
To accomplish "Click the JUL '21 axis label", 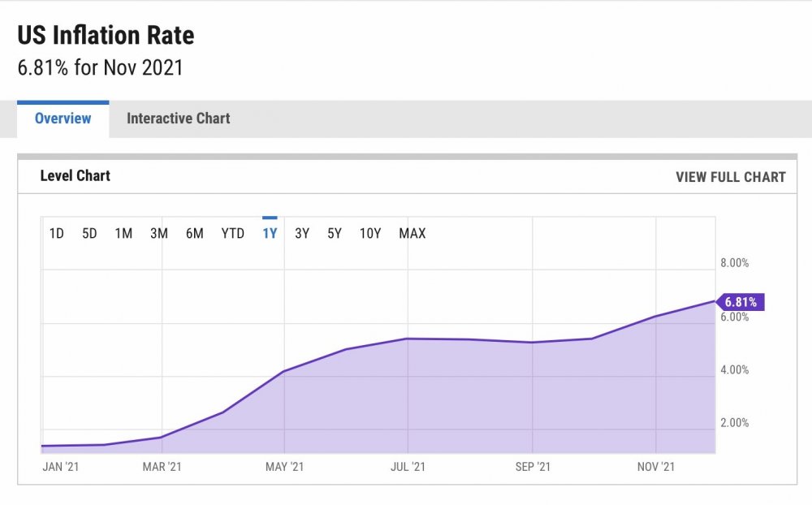I will [x=408, y=467].
